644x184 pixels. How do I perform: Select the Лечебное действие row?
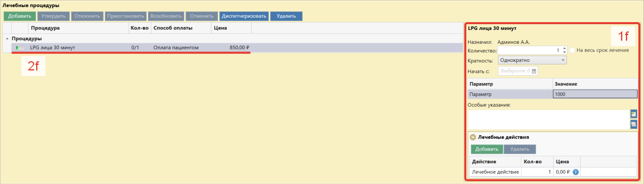tap(495, 172)
